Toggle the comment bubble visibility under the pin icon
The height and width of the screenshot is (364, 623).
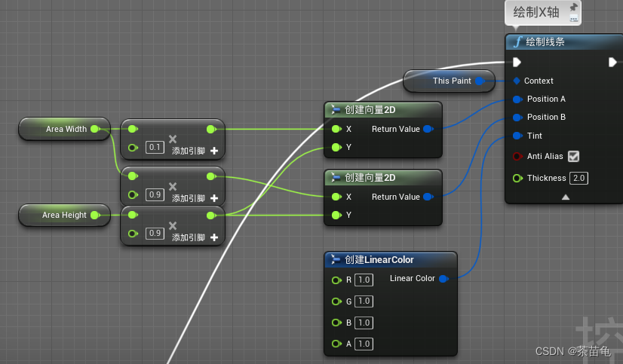573,18
